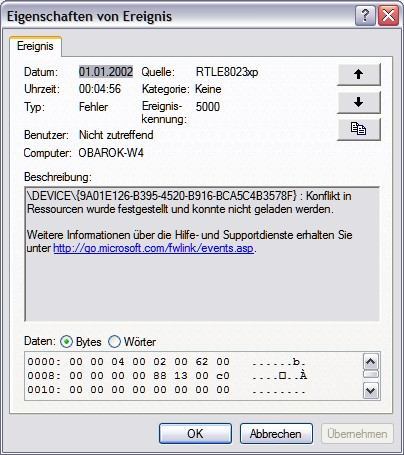The image size is (404, 455).
Task: Cancel with the Abbrechen button
Action: [x=276, y=434]
